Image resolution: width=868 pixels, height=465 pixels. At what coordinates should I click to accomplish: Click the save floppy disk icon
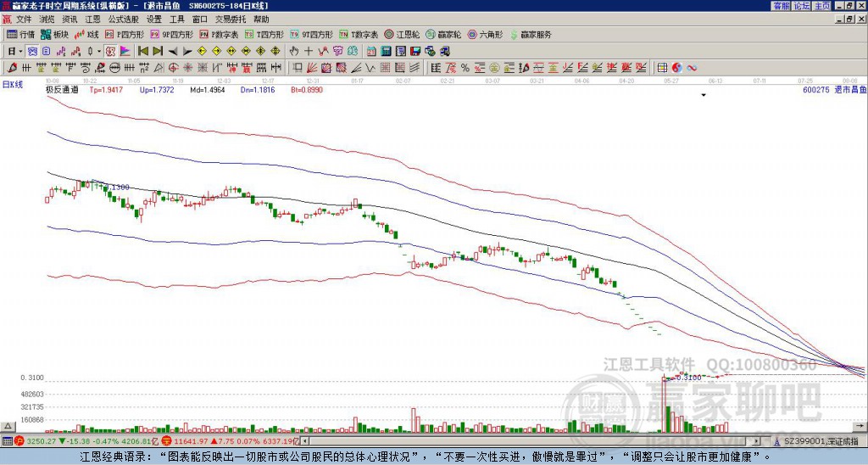415,52
